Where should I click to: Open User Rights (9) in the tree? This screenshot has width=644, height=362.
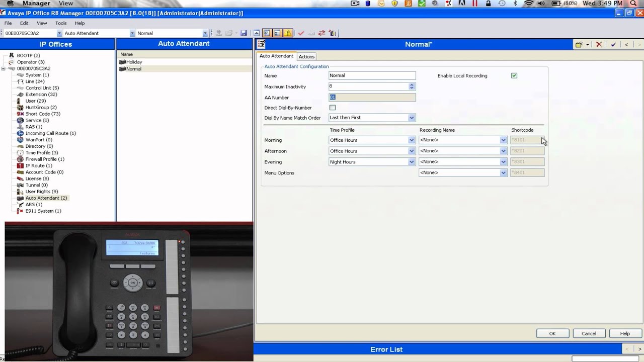pyautogui.click(x=42, y=192)
